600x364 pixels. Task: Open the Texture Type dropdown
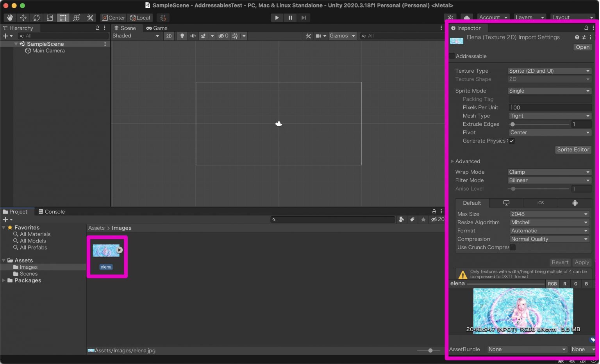tap(549, 71)
